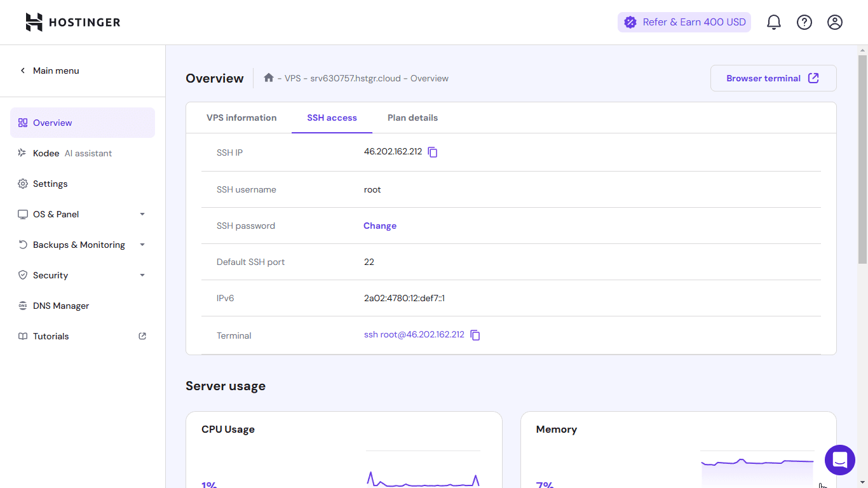Copy the ssh root terminal command
This screenshot has height=488, width=868.
[475, 335]
